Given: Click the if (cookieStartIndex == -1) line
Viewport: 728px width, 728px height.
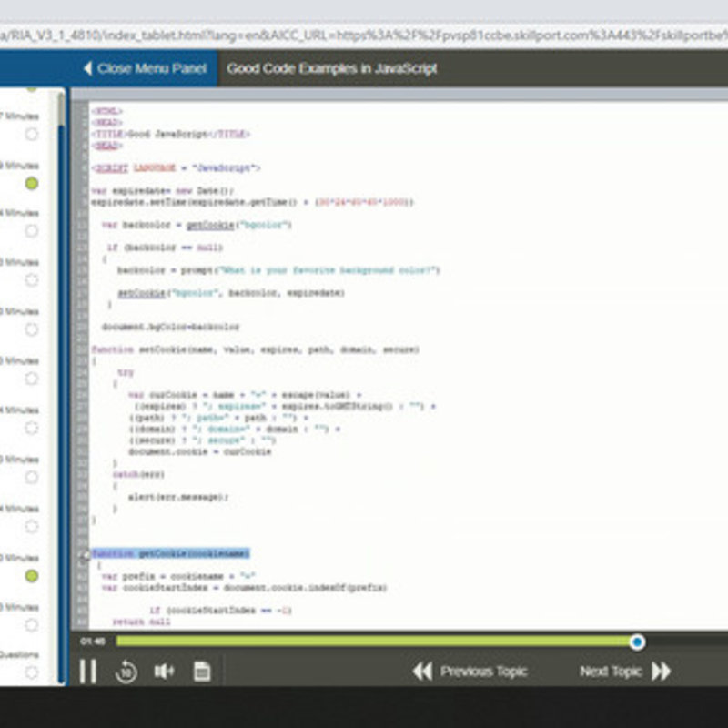Looking at the screenshot, I should pos(221,610).
